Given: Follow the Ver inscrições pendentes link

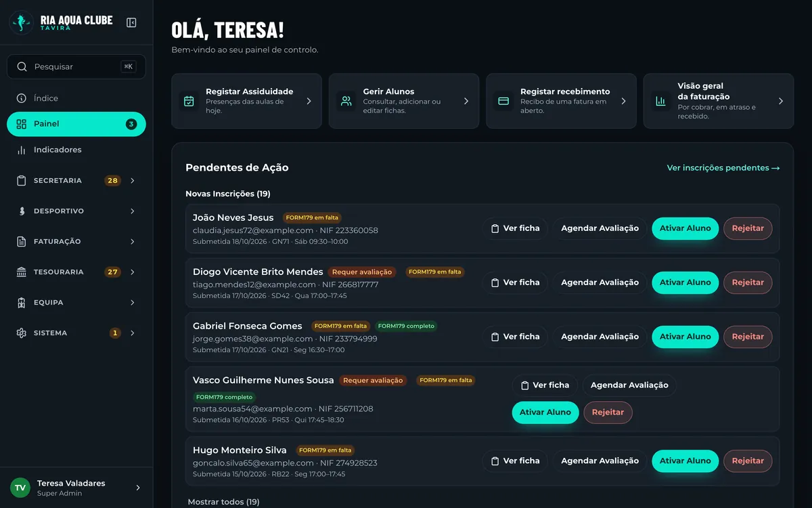Looking at the screenshot, I should tap(723, 168).
